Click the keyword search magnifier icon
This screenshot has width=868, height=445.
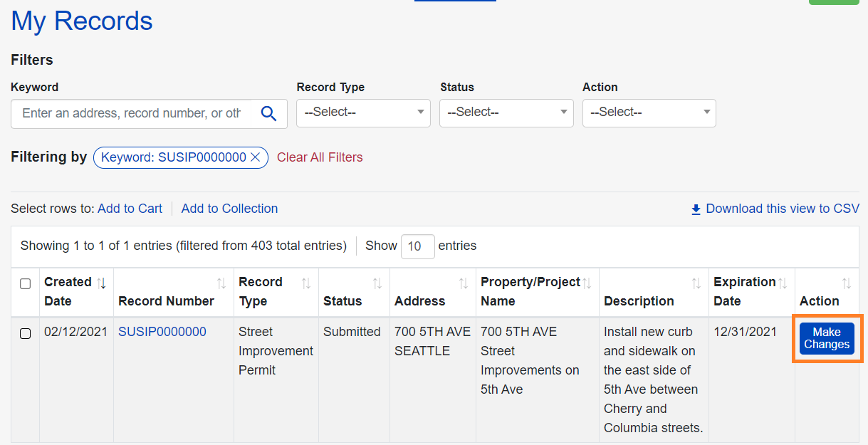(268, 114)
